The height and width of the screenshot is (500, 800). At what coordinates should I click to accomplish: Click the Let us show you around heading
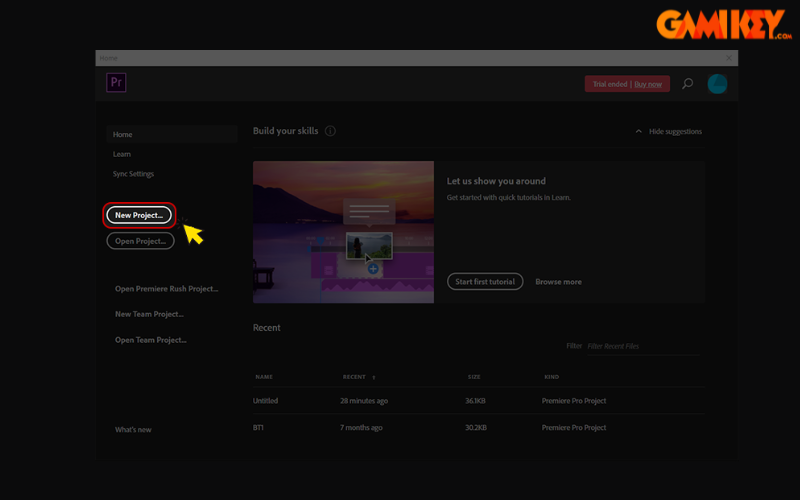496,181
